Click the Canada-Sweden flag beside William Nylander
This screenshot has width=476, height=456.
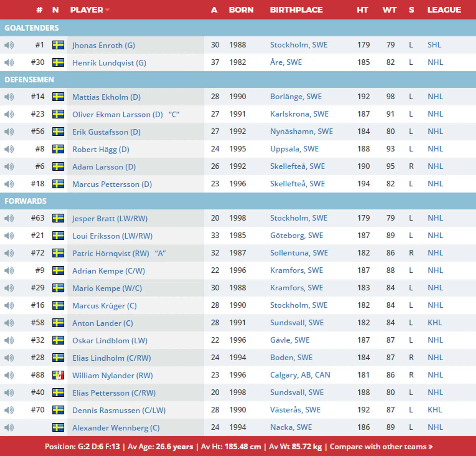(58, 375)
